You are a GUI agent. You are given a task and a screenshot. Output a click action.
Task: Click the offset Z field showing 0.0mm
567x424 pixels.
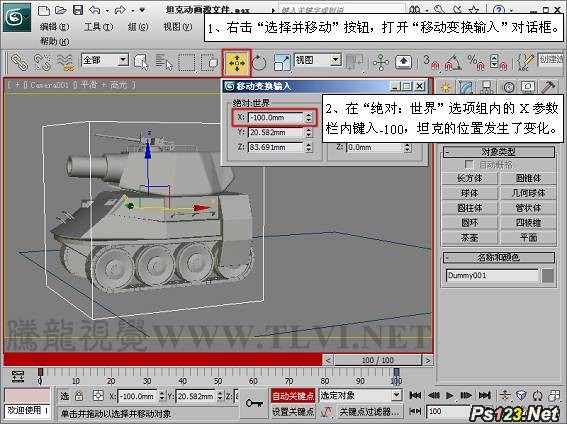(375, 147)
